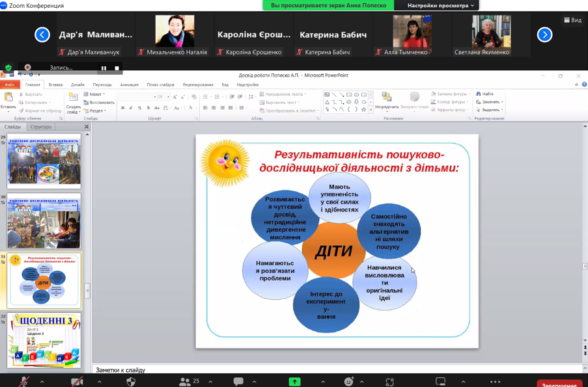
Task: Pause the Zoom recording
Action: click(104, 68)
